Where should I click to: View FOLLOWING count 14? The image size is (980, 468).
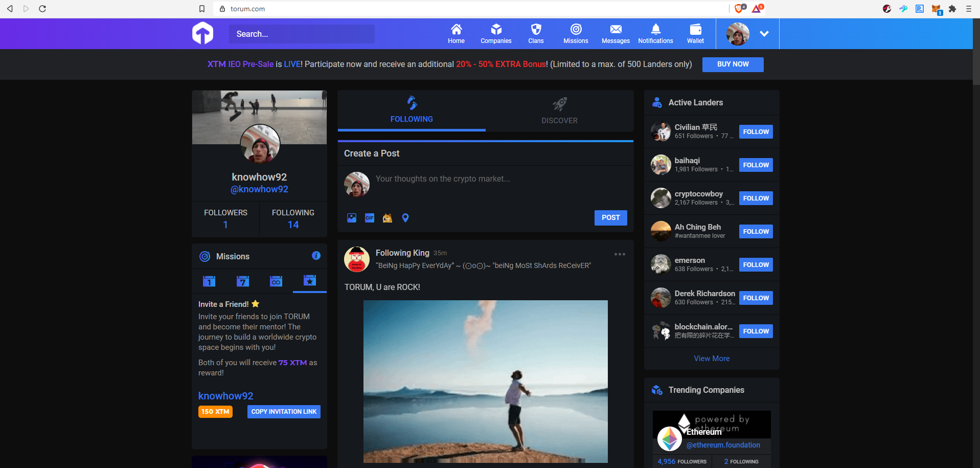pyautogui.click(x=293, y=218)
